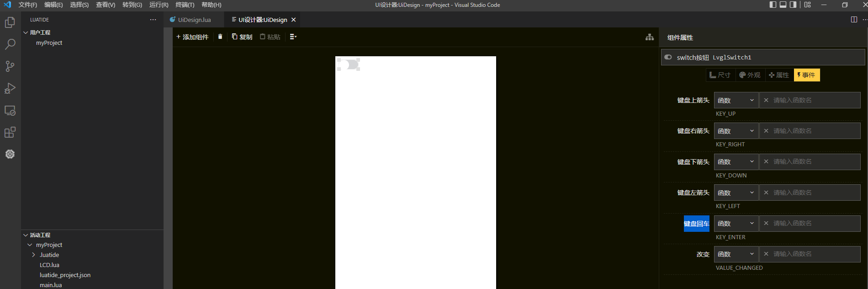Open editor more actions ellipsis
The image size is (868, 289).
point(865,20)
